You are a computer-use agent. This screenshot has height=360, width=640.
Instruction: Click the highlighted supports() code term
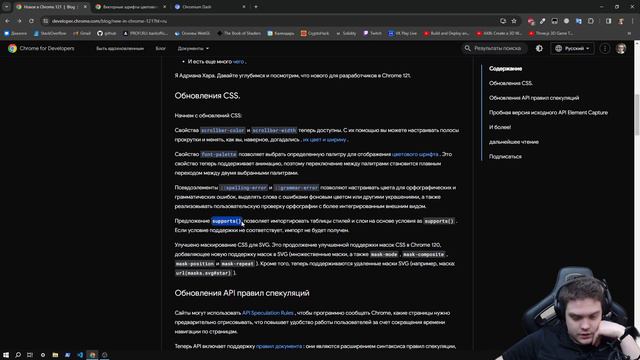coord(227,221)
